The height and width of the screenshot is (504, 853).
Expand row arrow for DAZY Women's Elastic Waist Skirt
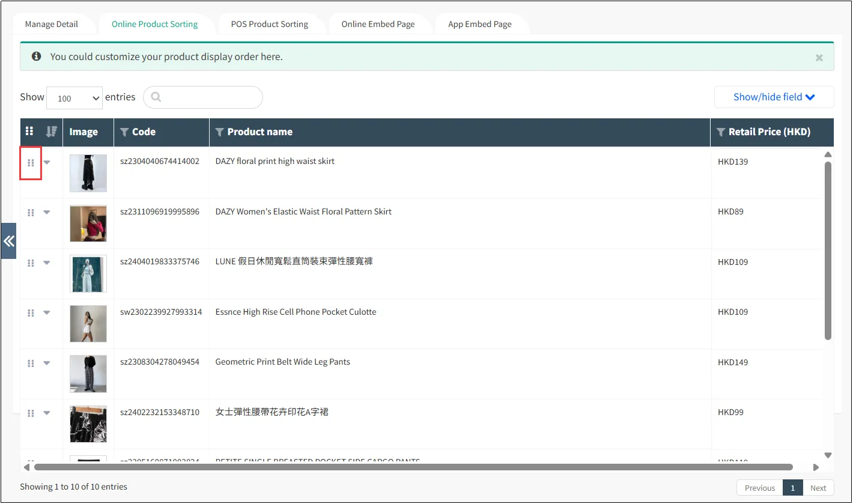click(47, 213)
